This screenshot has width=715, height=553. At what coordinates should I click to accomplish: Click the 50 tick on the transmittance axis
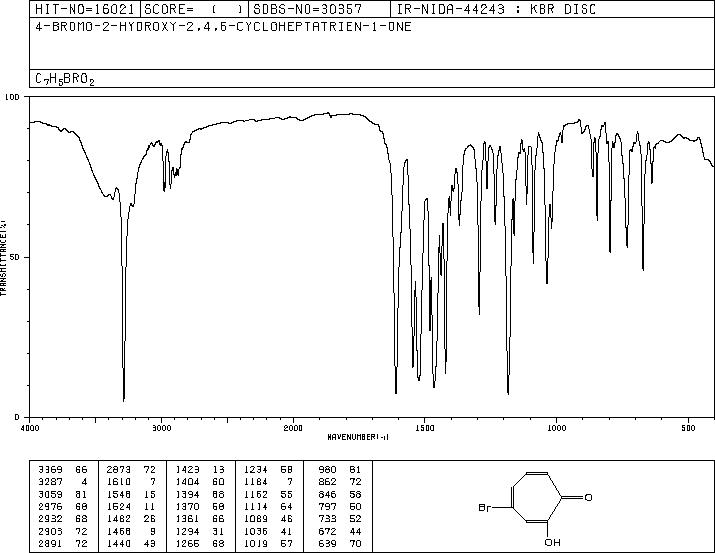tap(16, 257)
